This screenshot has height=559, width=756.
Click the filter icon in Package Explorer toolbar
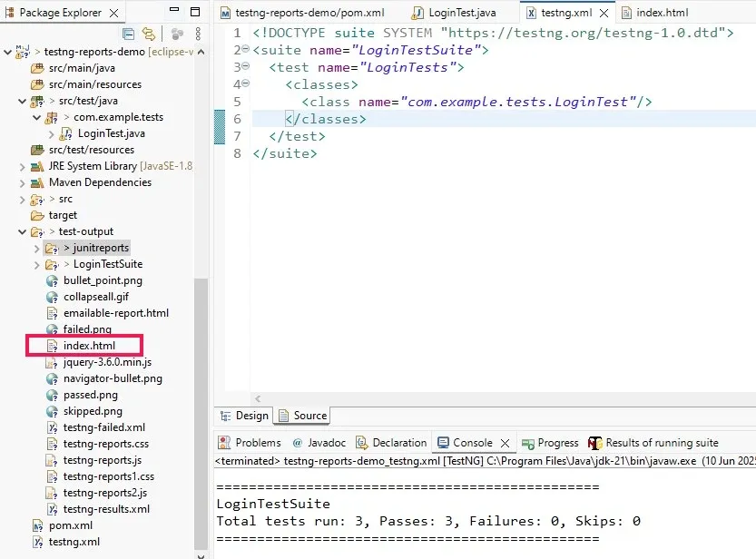[177, 34]
